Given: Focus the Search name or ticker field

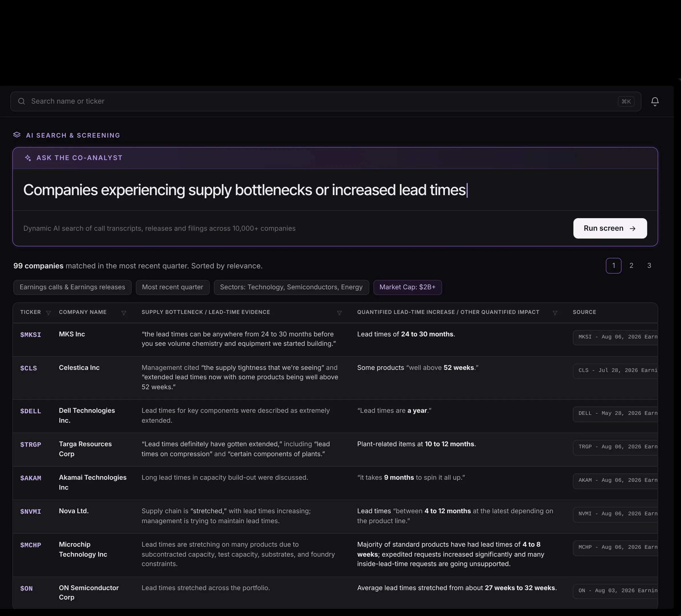Looking at the screenshot, I should [326, 101].
